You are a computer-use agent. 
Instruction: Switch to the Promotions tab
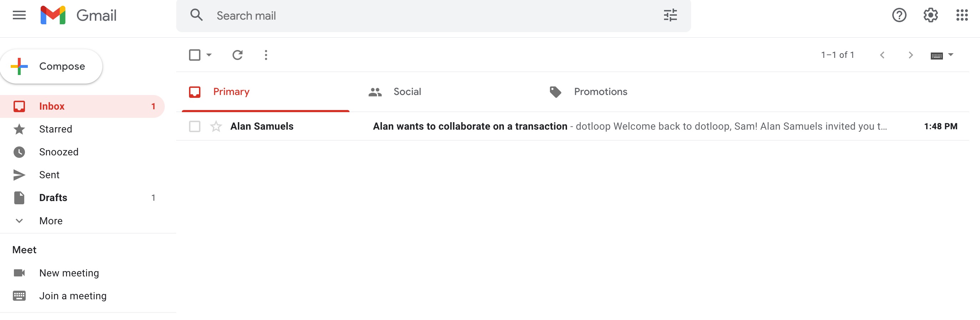coord(600,91)
